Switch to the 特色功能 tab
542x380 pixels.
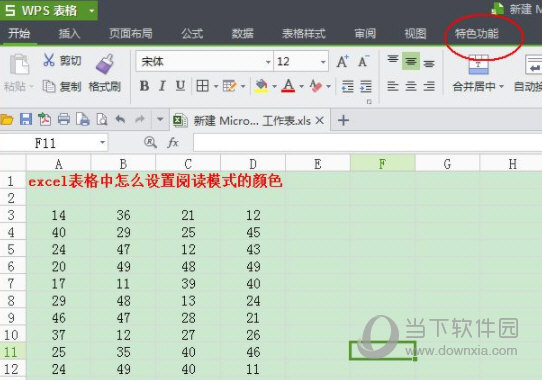[x=477, y=34]
